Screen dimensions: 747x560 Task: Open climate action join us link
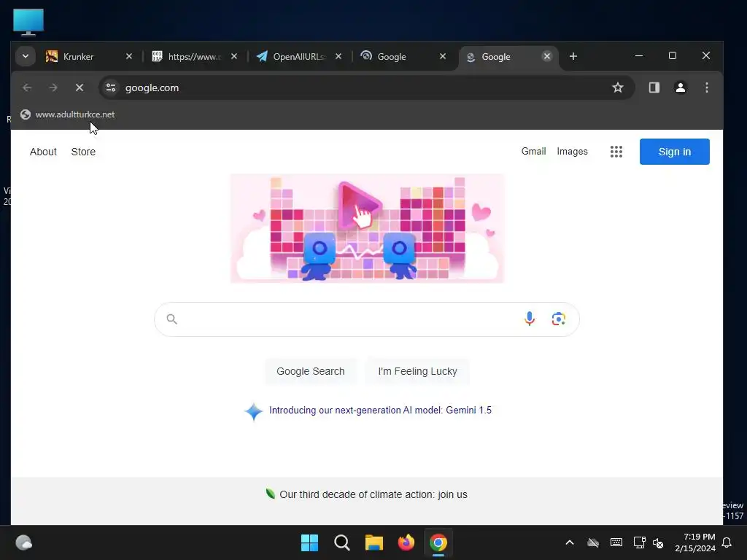pos(373,495)
